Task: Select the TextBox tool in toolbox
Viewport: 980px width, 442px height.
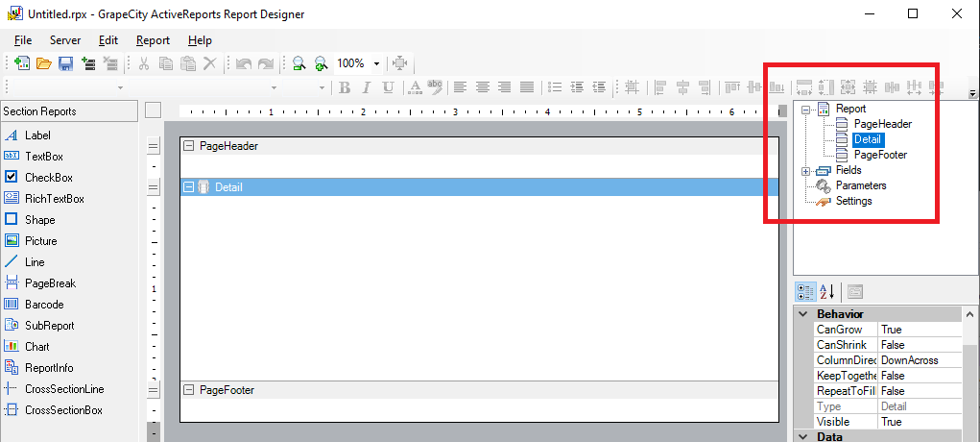Action: coord(34,157)
